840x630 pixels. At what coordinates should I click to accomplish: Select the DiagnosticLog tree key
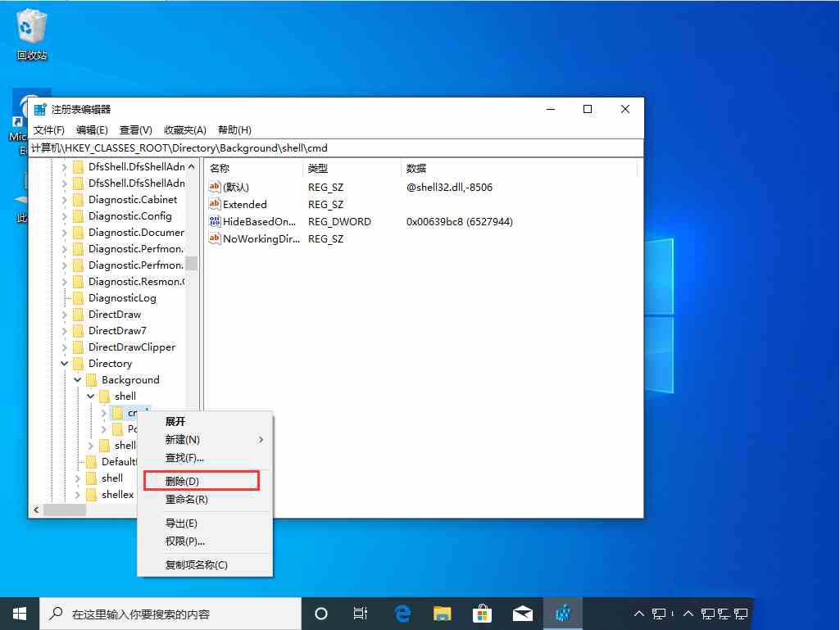(122, 298)
